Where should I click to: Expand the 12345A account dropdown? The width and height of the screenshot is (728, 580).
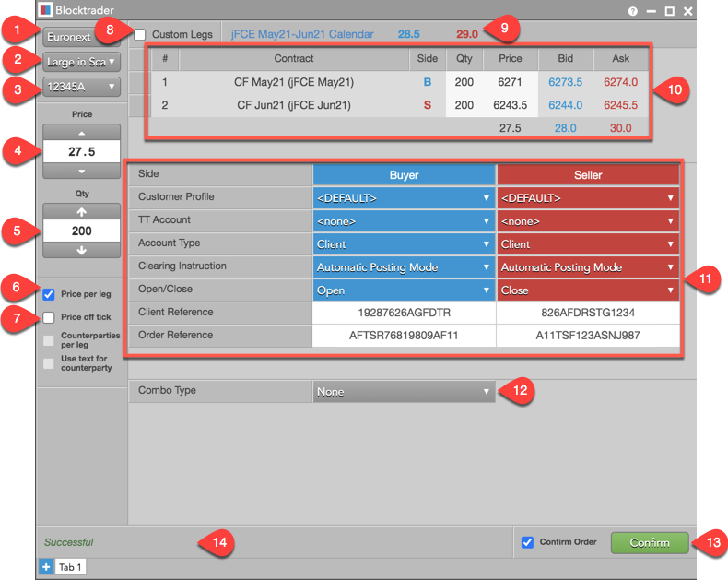[x=81, y=88]
